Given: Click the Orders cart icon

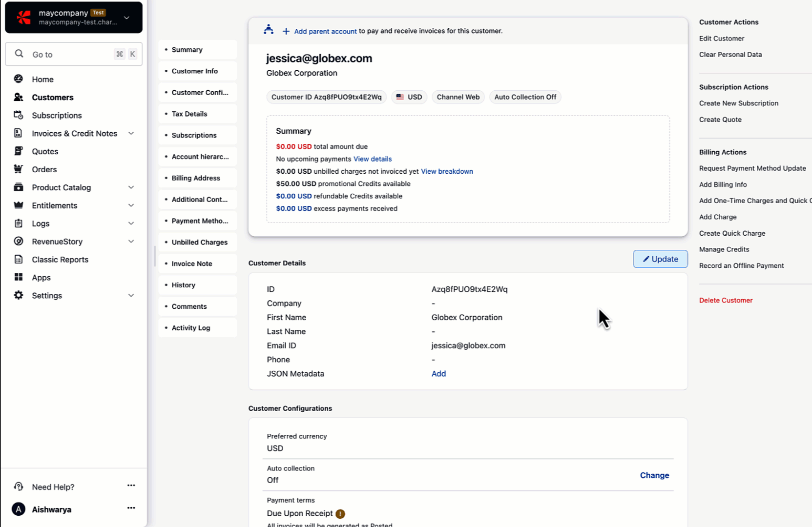Looking at the screenshot, I should [x=19, y=169].
